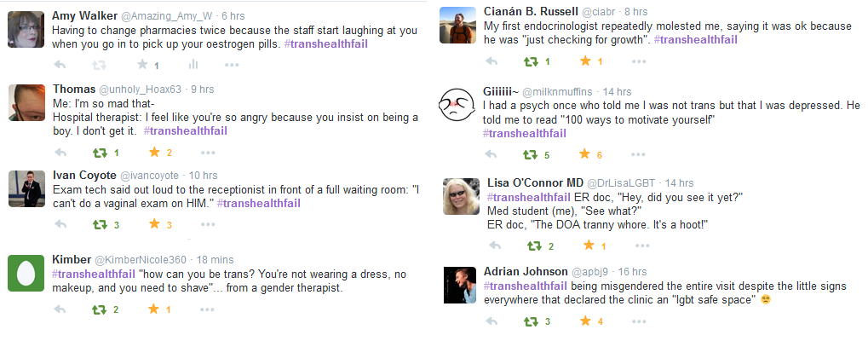Favorite Adrian Johnson's misgendered tweet

[x=584, y=321]
